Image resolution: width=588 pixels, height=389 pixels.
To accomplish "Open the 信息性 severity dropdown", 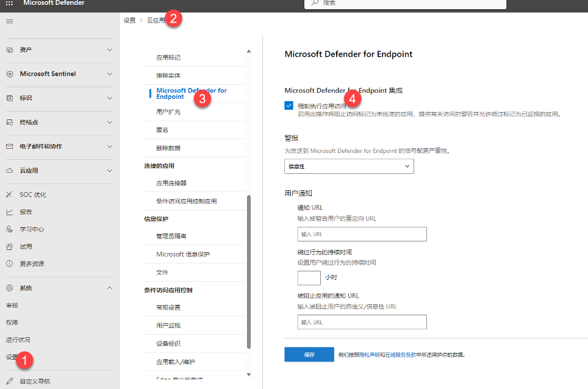I will (x=349, y=166).
